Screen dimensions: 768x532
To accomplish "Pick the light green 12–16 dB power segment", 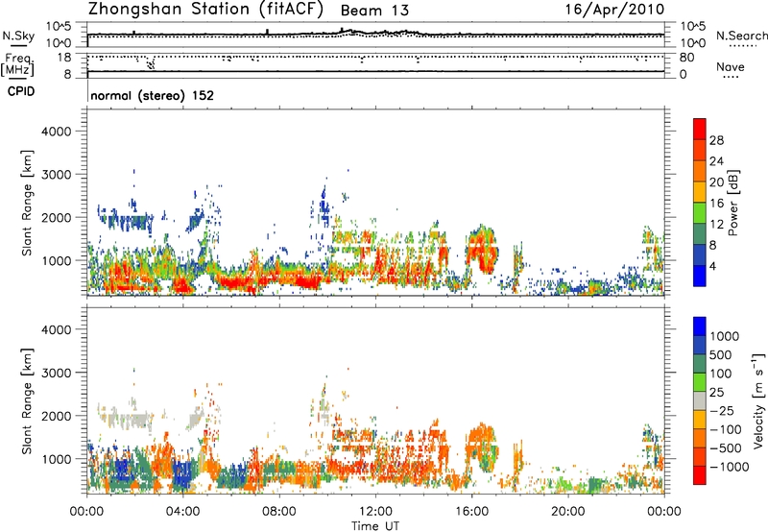I will coord(700,213).
